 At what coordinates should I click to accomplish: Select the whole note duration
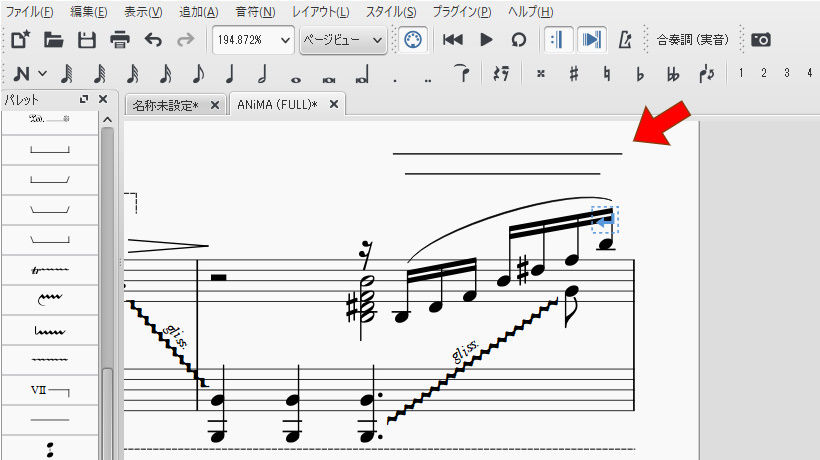tap(296, 79)
